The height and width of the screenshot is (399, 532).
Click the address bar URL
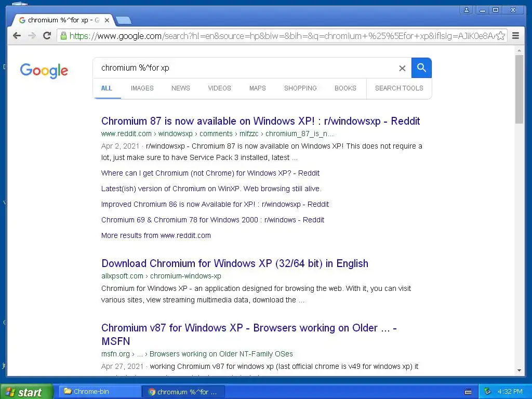282,36
